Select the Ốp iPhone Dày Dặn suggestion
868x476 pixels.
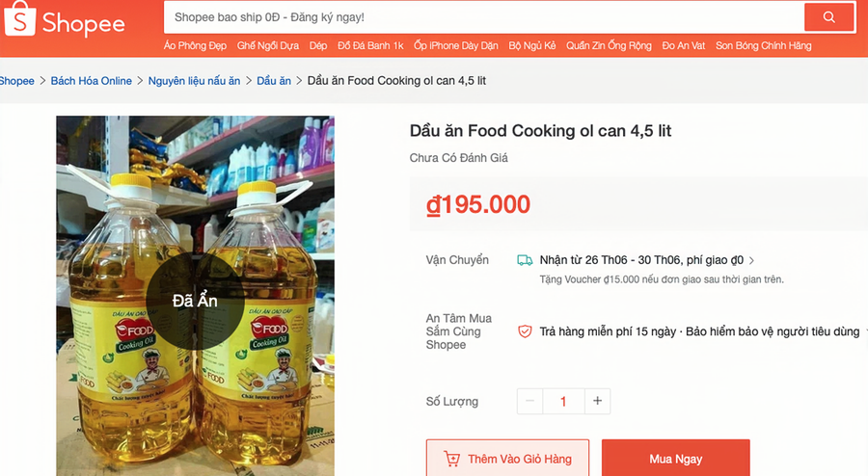pos(456,46)
